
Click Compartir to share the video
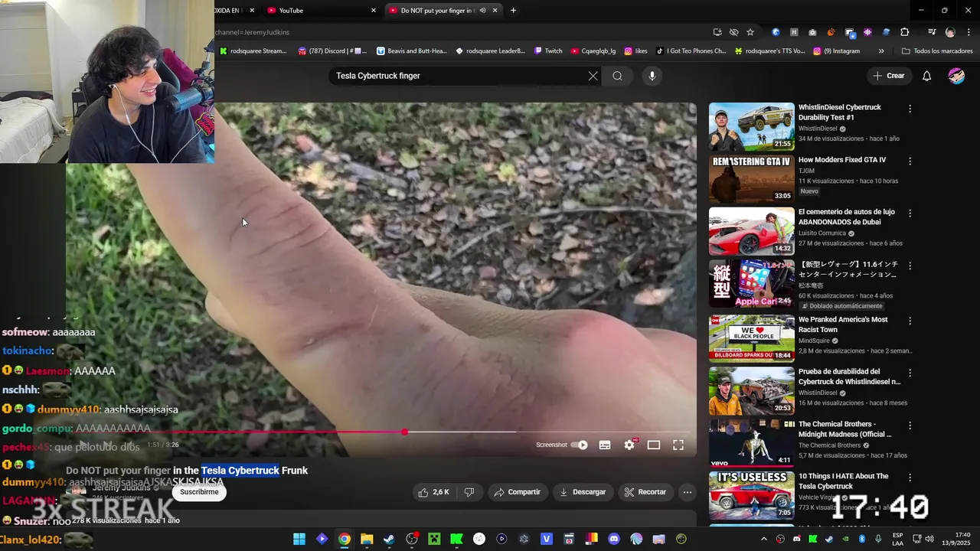point(517,492)
